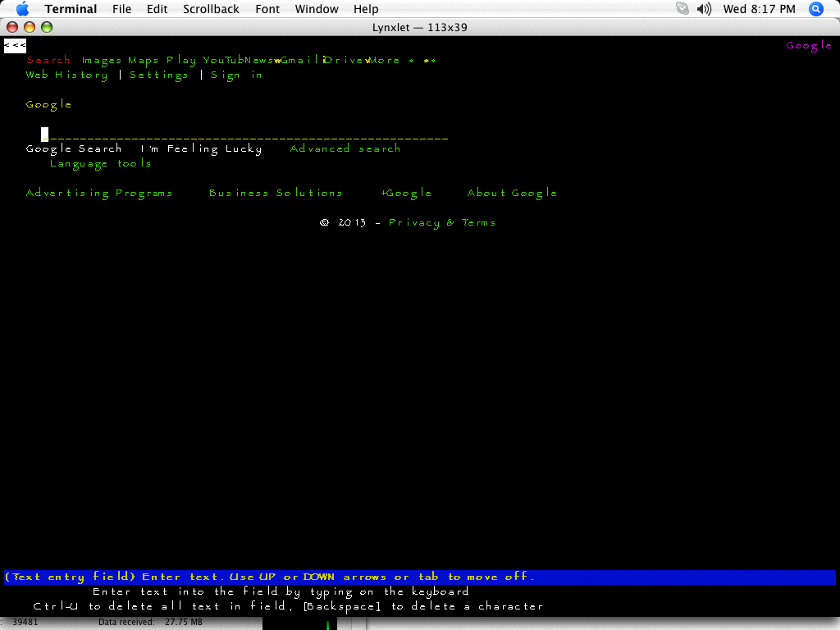Click the Sign in link

(x=236, y=75)
